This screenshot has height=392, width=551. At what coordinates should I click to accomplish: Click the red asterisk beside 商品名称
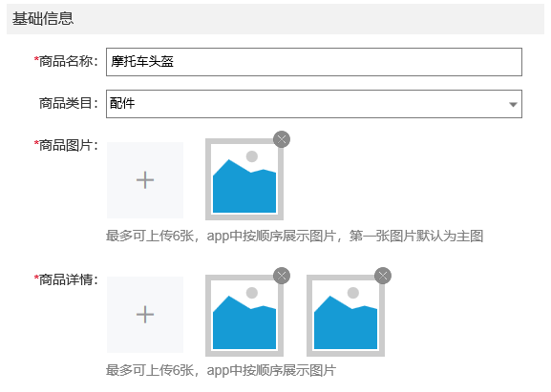(x=36, y=59)
